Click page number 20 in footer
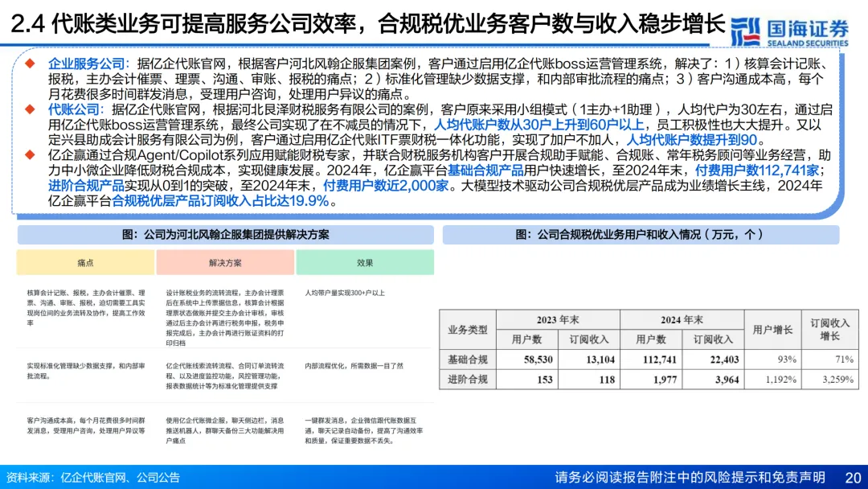This screenshot has height=489, width=868. coord(853,478)
